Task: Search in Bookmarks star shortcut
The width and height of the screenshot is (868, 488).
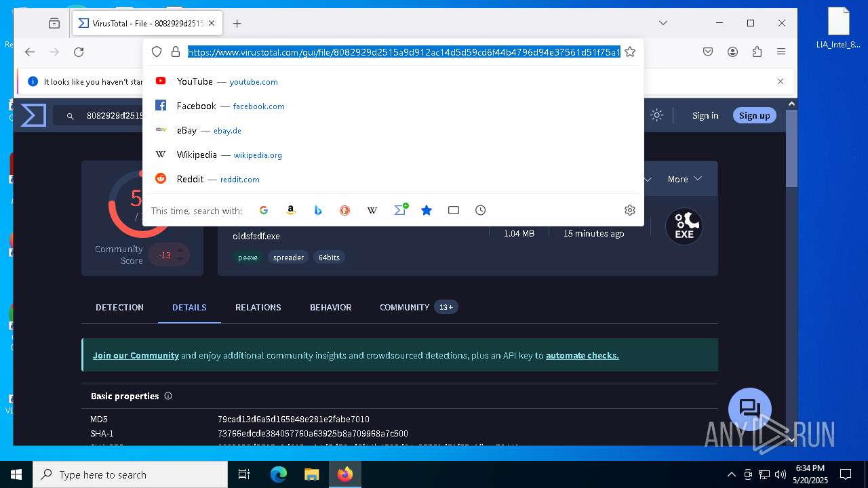Action: 427,210
